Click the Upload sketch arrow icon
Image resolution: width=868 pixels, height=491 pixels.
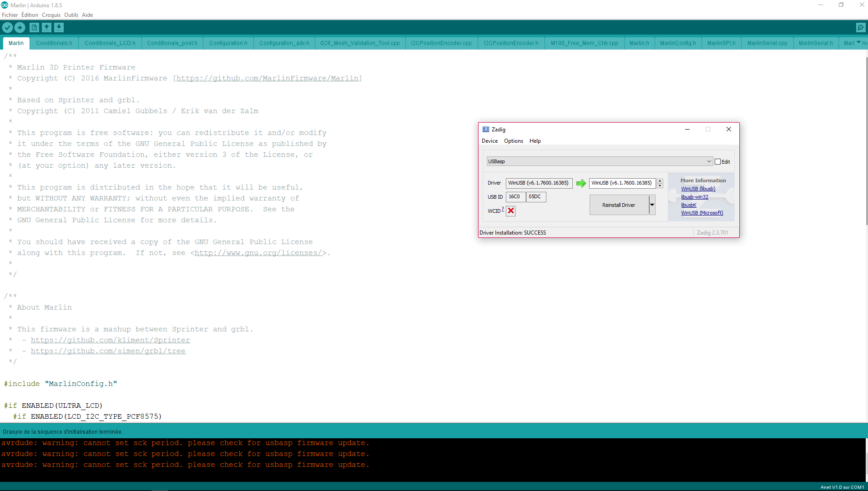click(20, 28)
